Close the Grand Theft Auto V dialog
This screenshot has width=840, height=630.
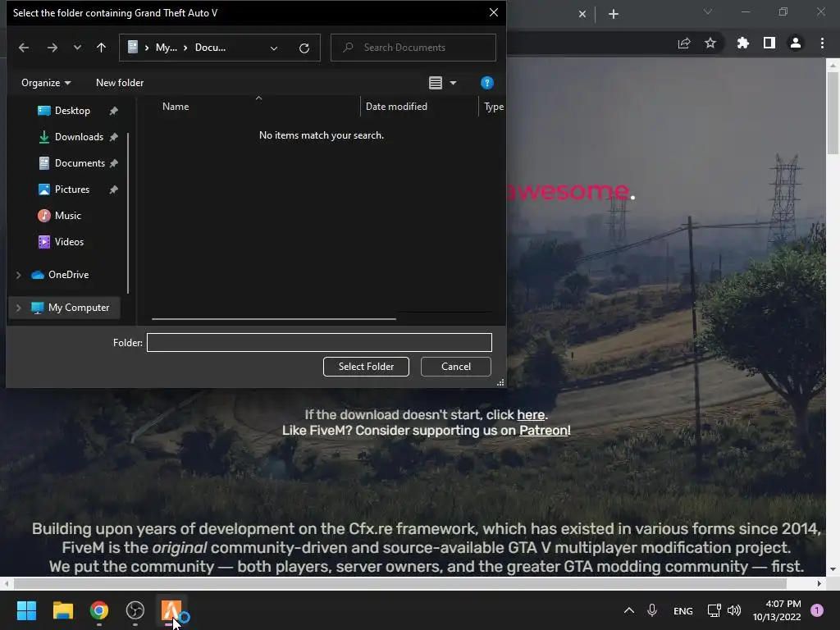point(493,13)
